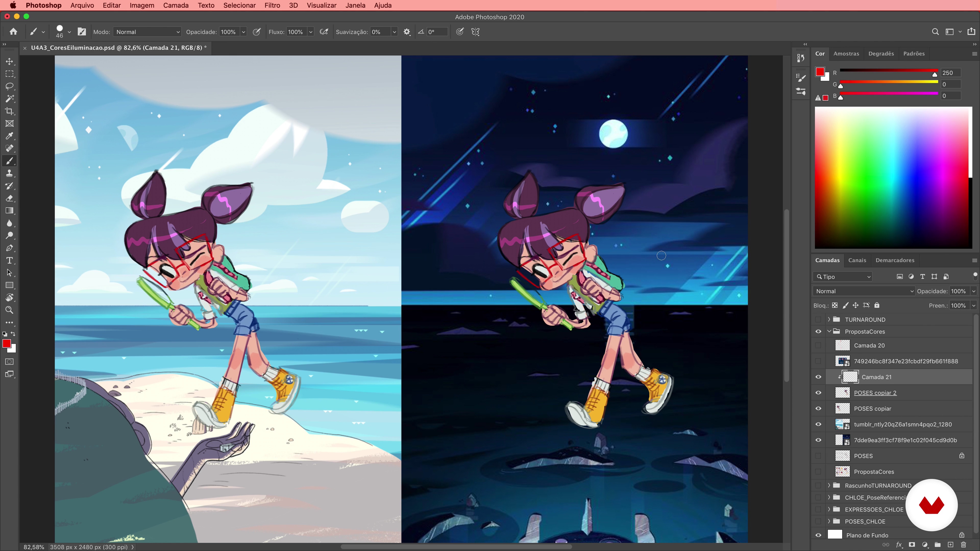Open the layer blend mode Normal dropdown
Image resolution: width=980 pixels, height=551 pixels.
coord(864,291)
